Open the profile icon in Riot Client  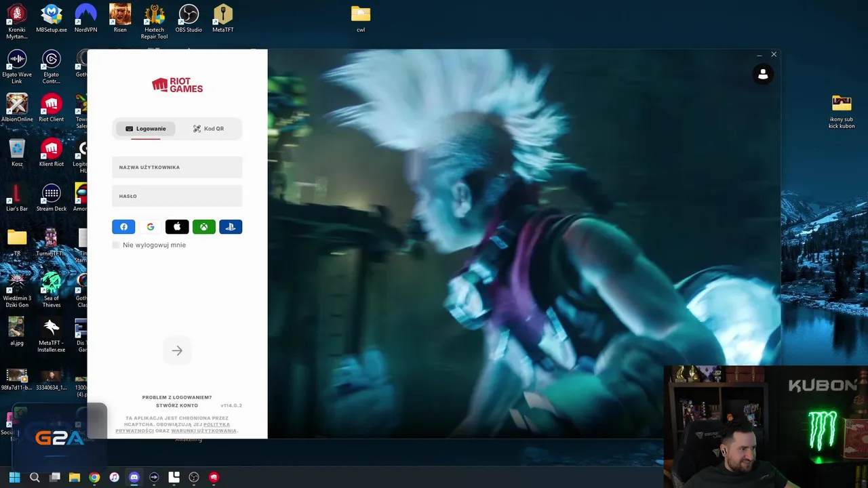(763, 75)
